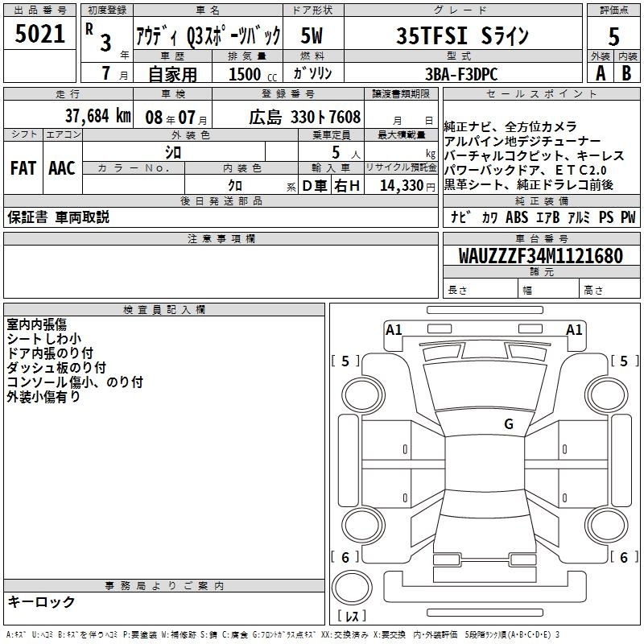This screenshot has height=644, width=644.
Task: Select the sales point 純正ナビ、全方位カメラ
Action: 510,127
